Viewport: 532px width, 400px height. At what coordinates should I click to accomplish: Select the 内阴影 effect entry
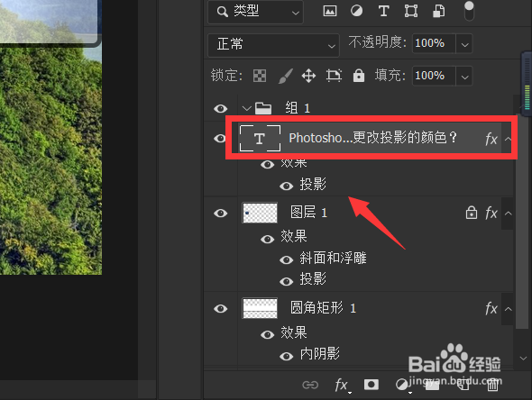(319, 354)
